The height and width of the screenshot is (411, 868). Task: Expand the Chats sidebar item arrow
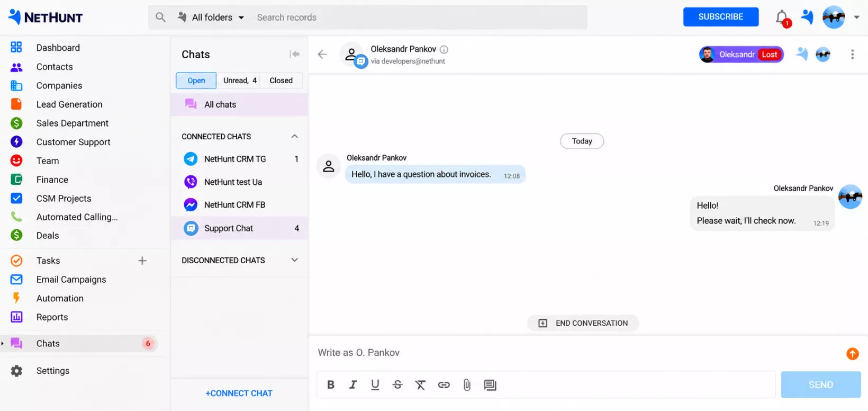(x=3, y=344)
